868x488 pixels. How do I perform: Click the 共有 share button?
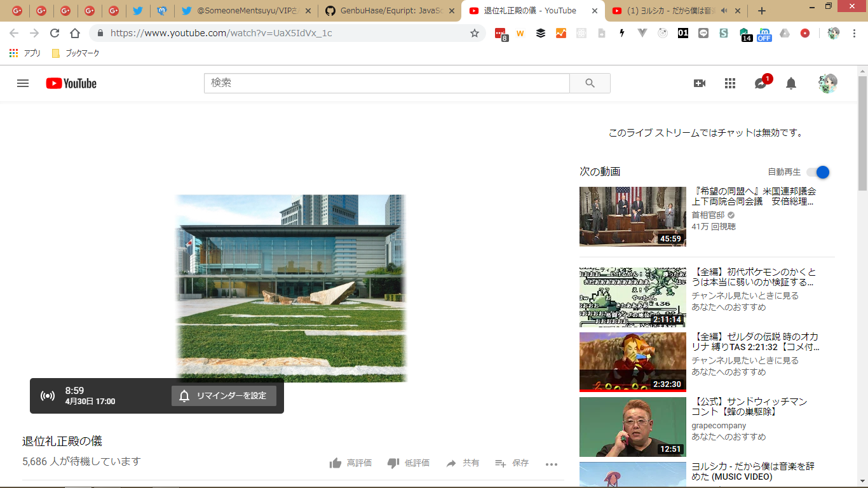463,463
